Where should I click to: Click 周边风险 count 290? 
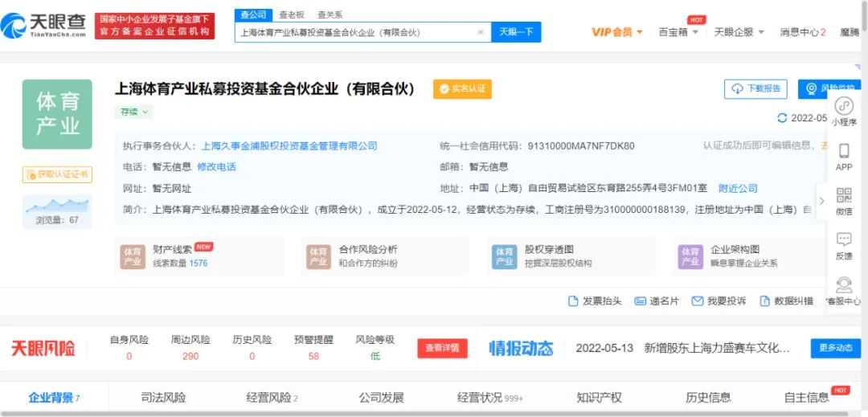[190, 356]
